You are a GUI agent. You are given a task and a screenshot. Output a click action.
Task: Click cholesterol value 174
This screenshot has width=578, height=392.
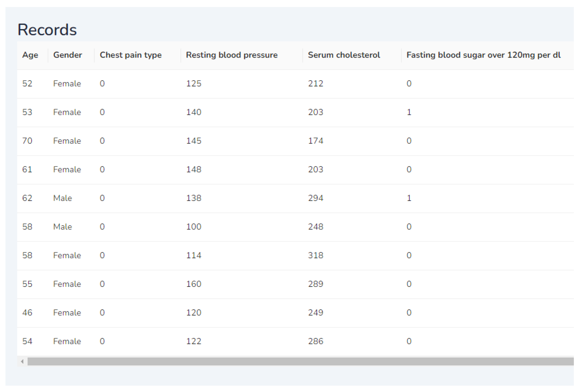[315, 141]
